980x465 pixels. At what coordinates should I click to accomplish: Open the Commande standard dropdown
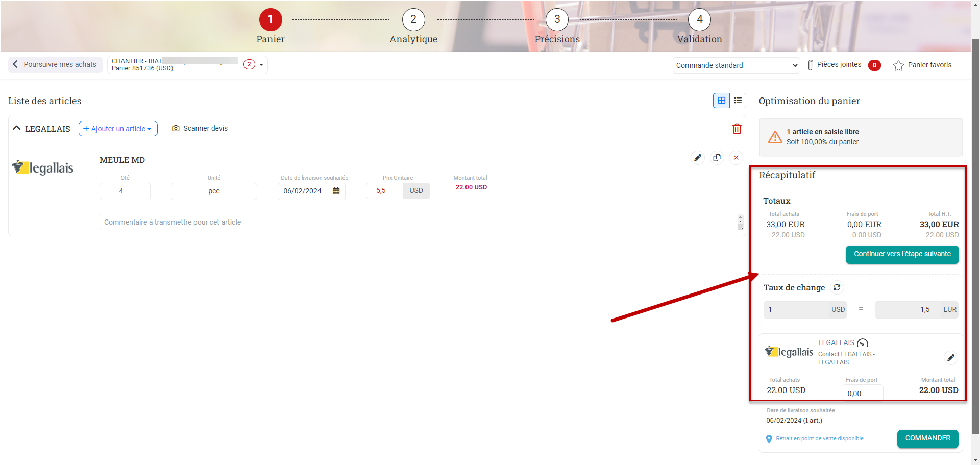coord(736,65)
